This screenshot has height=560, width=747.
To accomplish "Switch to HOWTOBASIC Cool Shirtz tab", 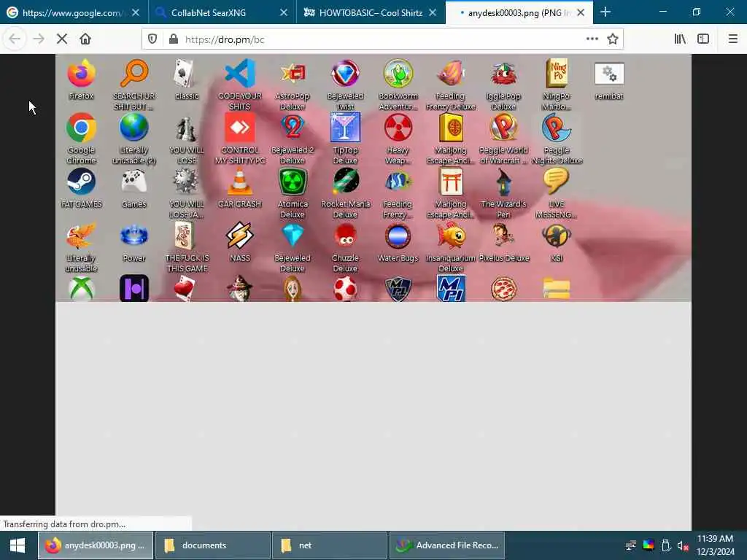I will click(371, 13).
